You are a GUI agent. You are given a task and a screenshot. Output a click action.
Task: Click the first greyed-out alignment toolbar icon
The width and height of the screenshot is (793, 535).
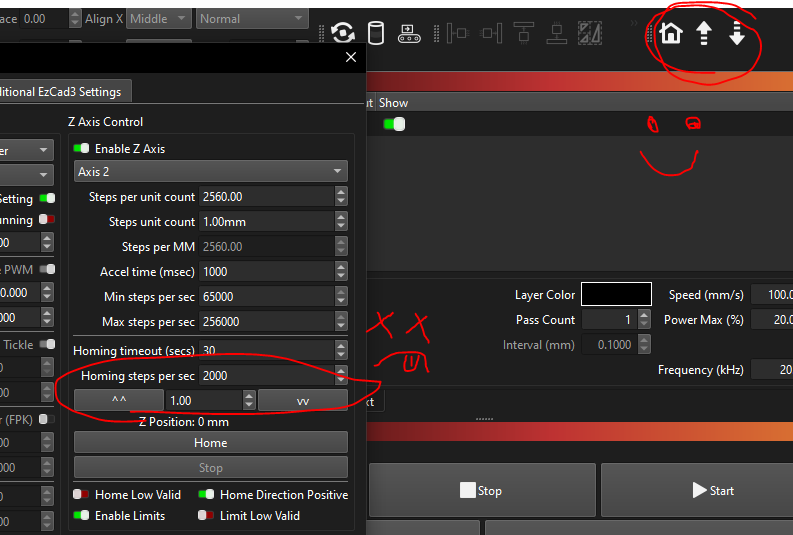(x=458, y=34)
